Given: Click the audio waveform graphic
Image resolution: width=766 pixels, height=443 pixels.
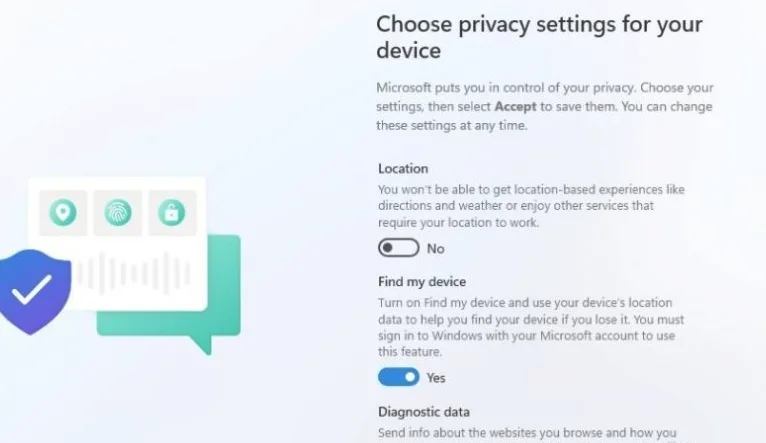Looking at the screenshot, I should (132, 273).
